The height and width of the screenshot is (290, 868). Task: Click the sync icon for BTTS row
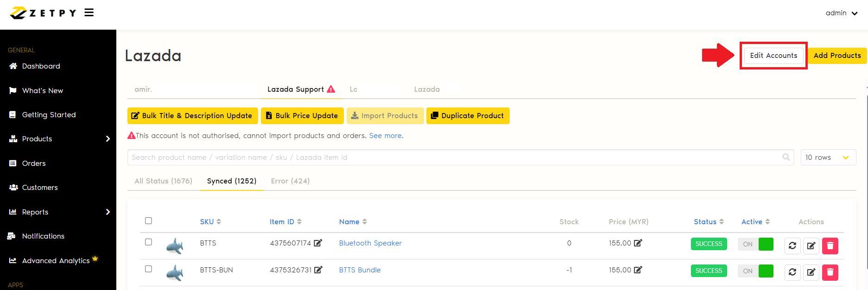792,246
